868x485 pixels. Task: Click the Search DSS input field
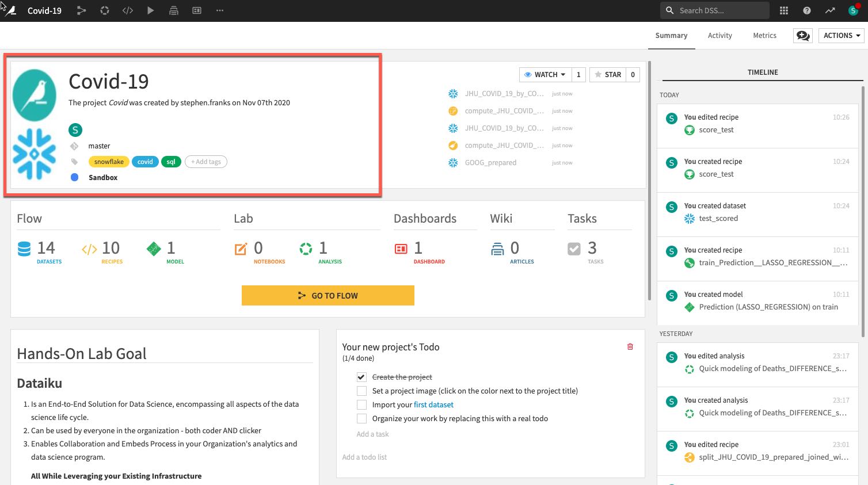coord(719,10)
